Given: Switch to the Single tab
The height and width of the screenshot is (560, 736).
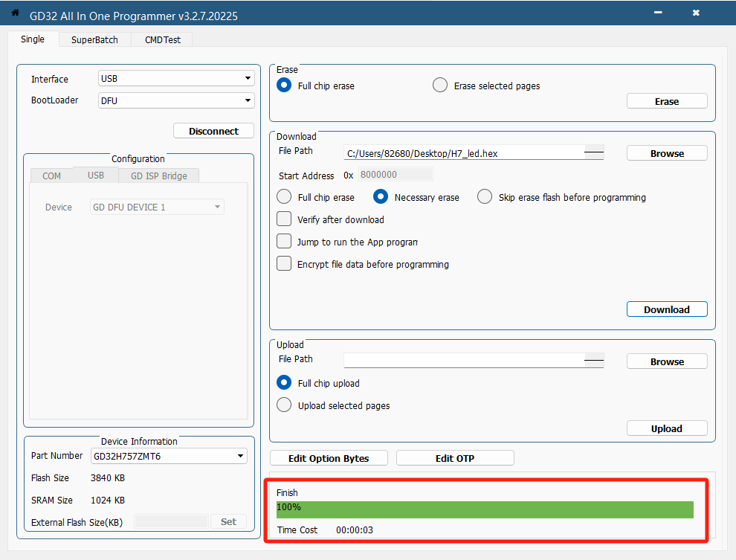Looking at the screenshot, I should pyautogui.click(x=33, y=39).
